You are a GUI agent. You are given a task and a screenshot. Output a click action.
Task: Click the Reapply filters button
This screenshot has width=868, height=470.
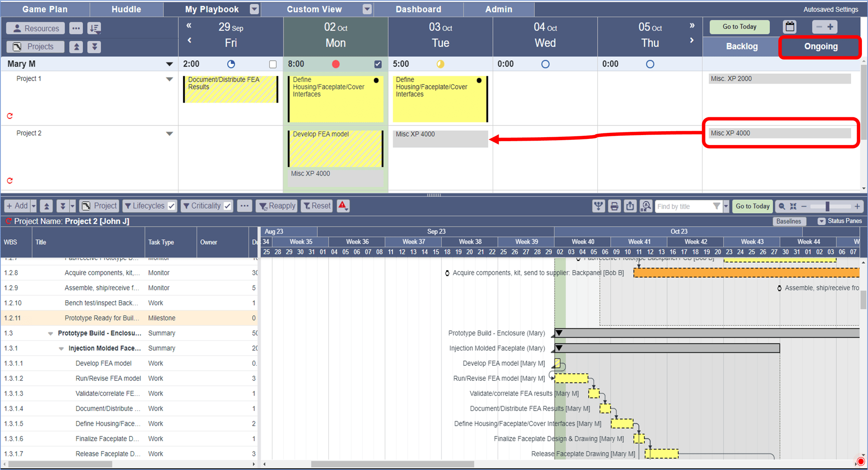(277, 206)
